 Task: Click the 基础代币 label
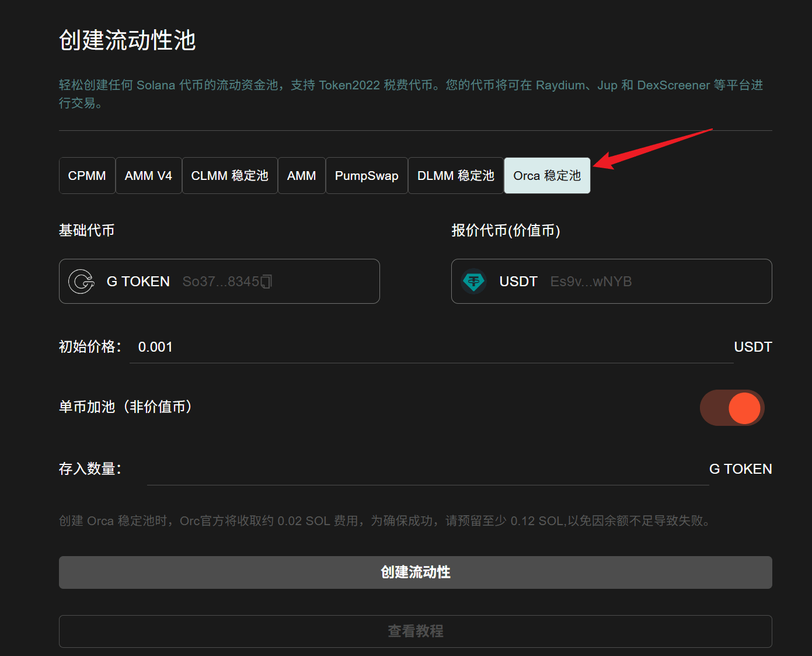(86, 231)
